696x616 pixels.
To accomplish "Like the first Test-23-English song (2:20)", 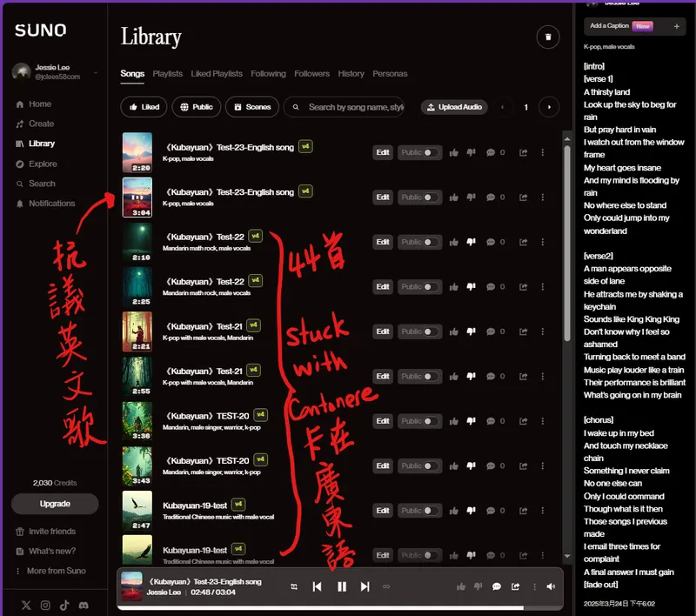I will coord(453,152).
